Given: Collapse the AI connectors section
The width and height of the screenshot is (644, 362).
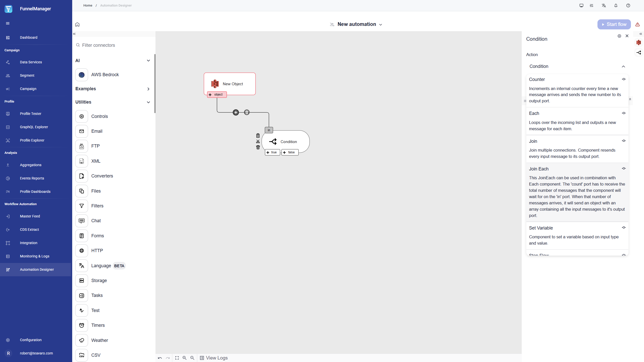Looking at the screenshot, I should (x=148, y=61).
